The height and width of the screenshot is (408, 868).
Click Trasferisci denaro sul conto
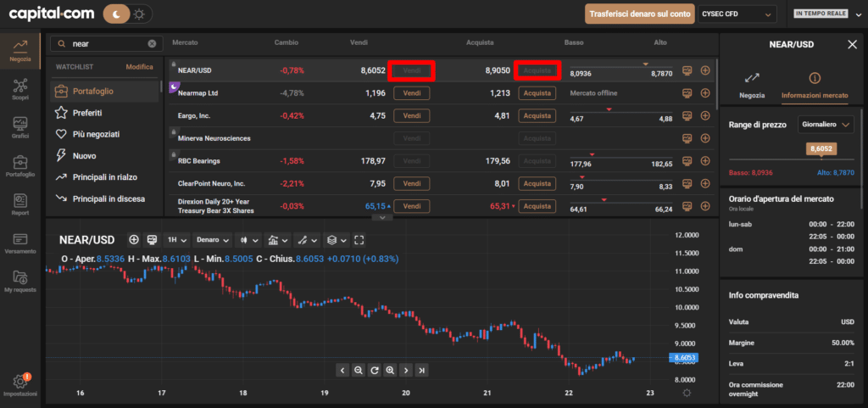coord(640,14)
